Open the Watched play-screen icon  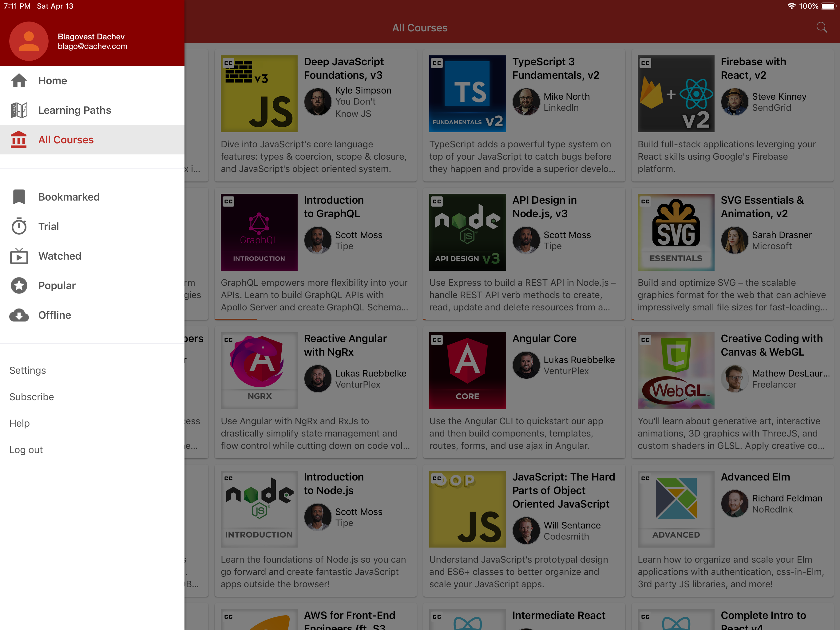(x=19, y=256)
